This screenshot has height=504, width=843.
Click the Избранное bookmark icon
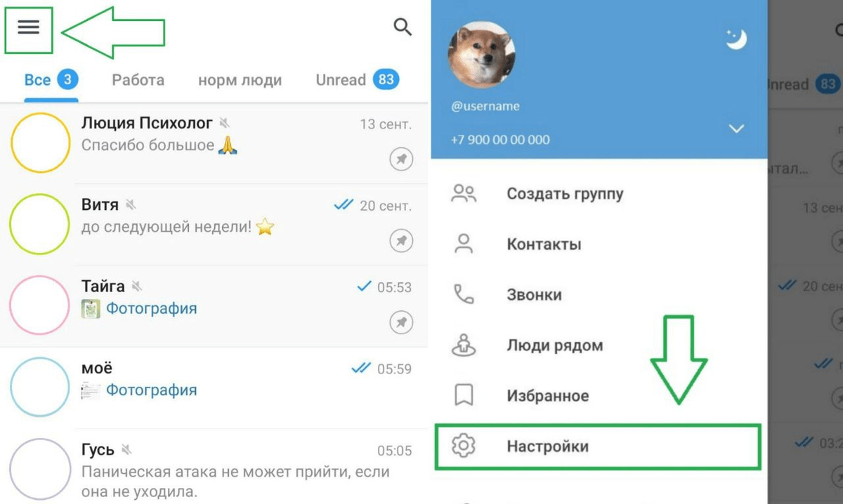click(x=464, y=396)
